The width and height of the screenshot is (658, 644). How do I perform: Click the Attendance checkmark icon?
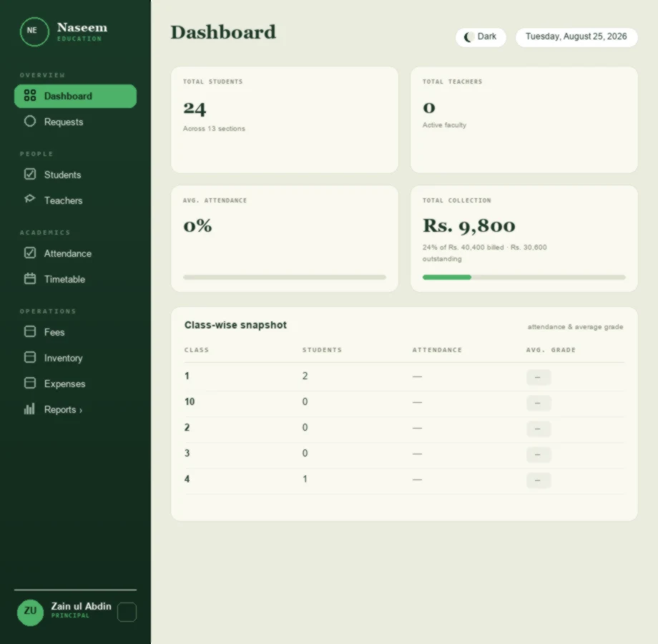30,253
